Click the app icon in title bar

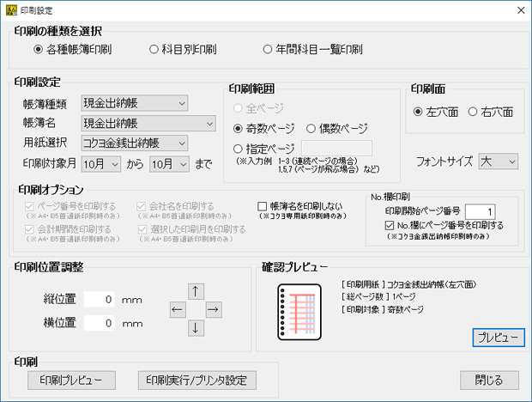tap(12, 11)
